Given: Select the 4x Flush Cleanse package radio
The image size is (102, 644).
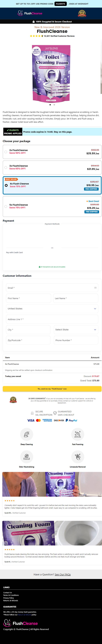Looking at the screenshot, I should click(x=6, y=185).
